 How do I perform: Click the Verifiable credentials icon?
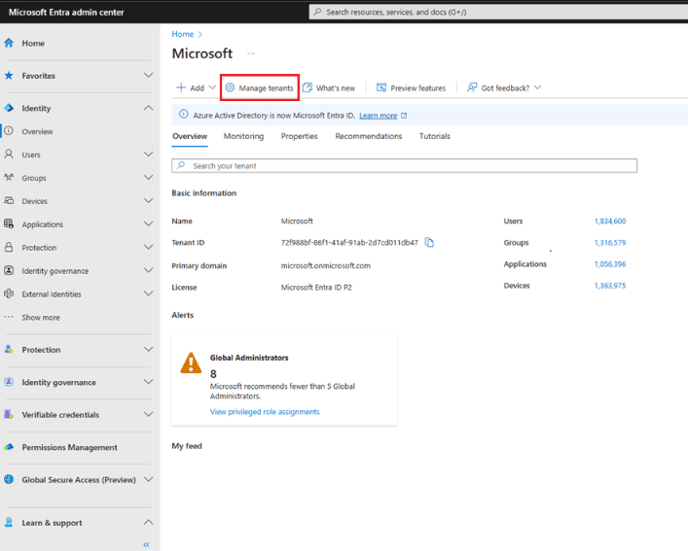9,415
